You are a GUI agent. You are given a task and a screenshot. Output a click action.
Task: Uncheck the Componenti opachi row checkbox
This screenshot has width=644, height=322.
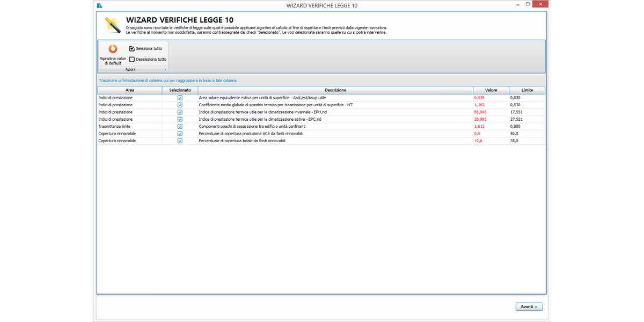pyautogui.click(x=180, y=127)
